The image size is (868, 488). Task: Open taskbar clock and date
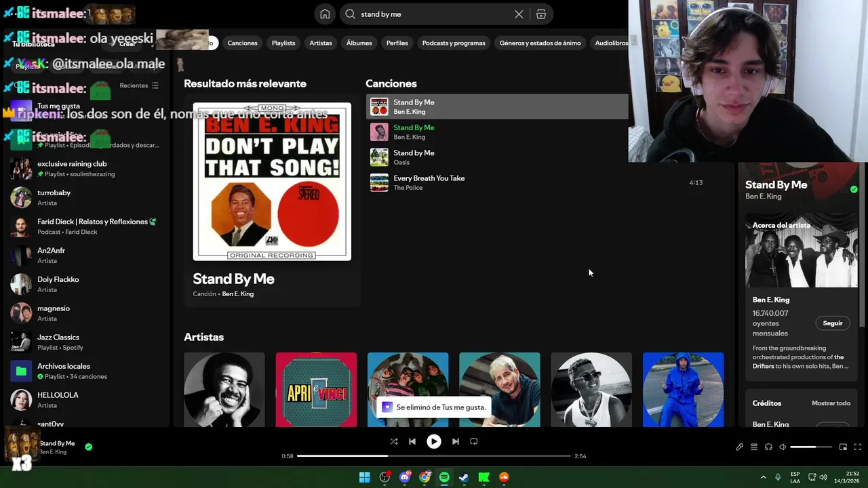point(847,477)
